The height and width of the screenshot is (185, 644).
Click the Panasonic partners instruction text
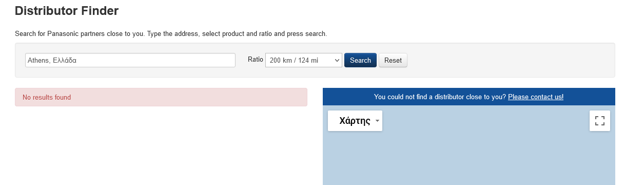pyautogui.click(x=171, y=34)
